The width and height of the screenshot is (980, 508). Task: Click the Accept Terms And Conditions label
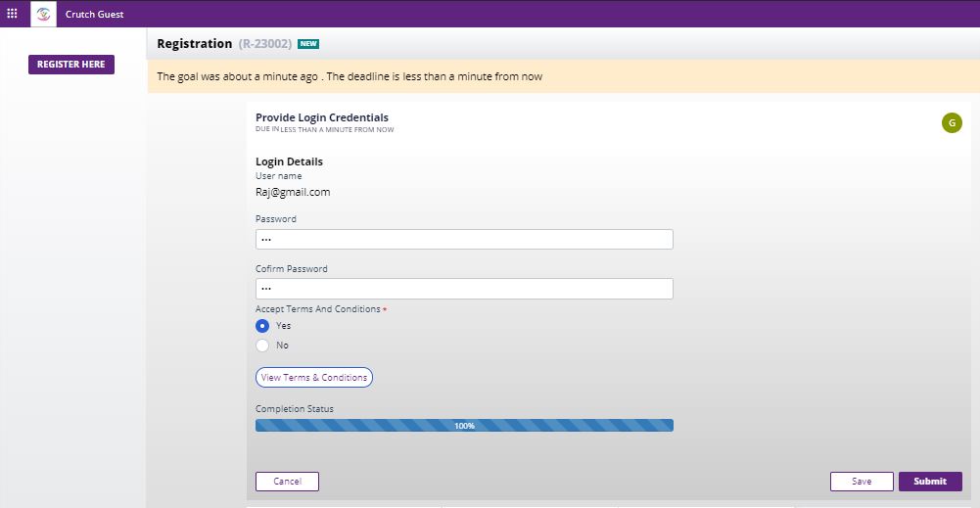coord(317,308)
